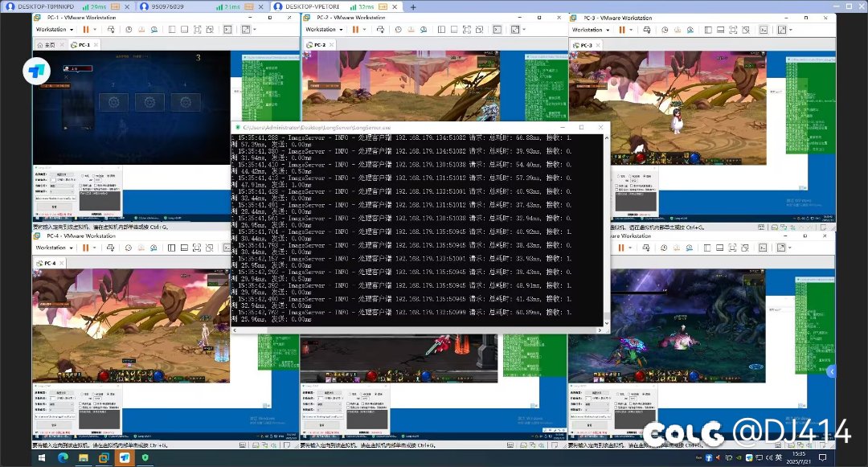Open snapshot manager in bottom-right VMware window
The image size is (868, 467).
(x=690, y=248)
